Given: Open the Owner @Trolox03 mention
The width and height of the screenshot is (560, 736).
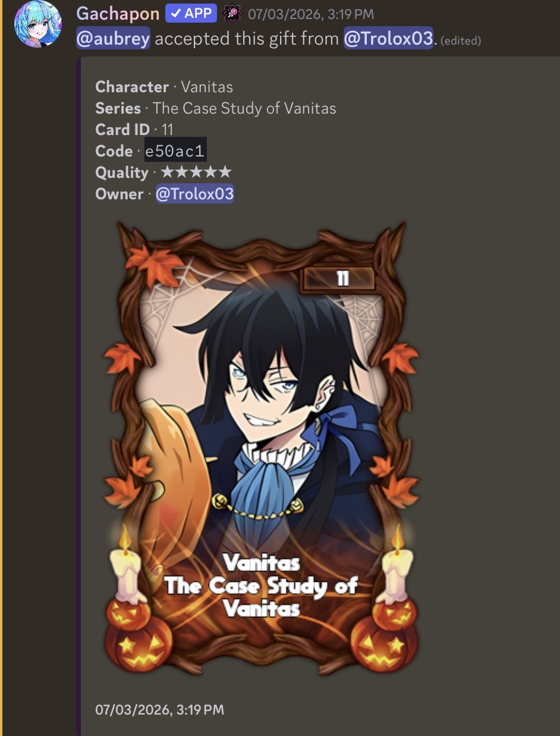Looking at the screenshot, I should pyautogui.click(x=194, y=194).
